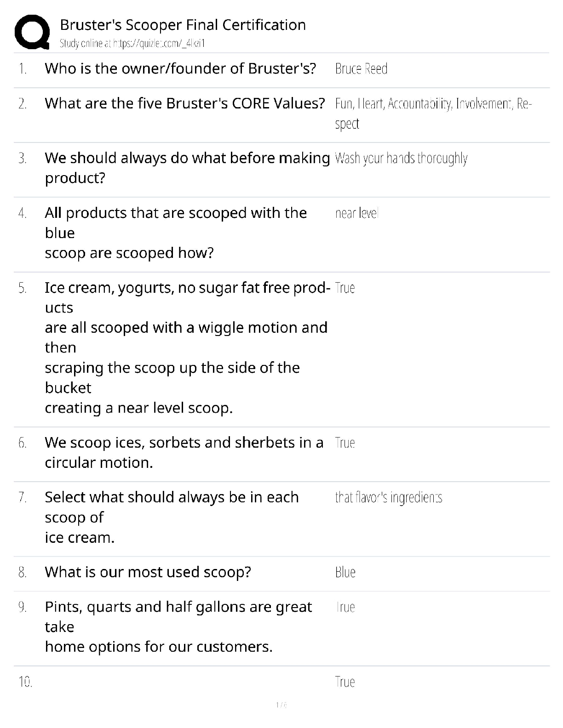Select the pints, quarts and half gallons statement

point(178,626)
